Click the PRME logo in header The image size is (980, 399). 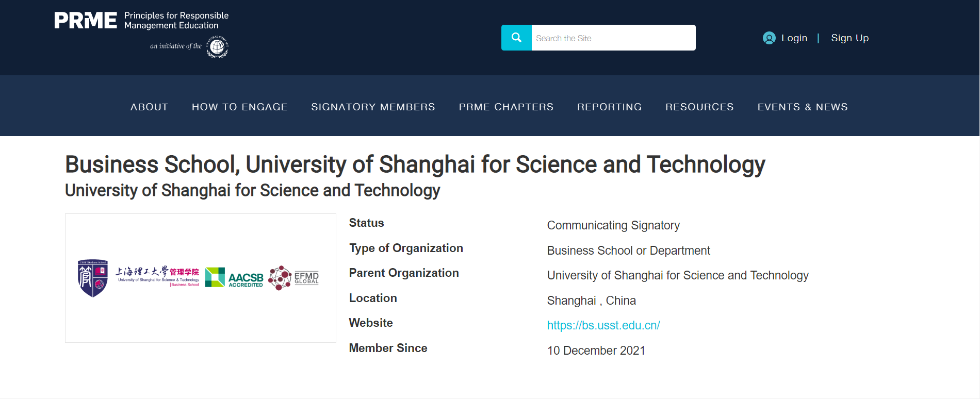point(86,21)
